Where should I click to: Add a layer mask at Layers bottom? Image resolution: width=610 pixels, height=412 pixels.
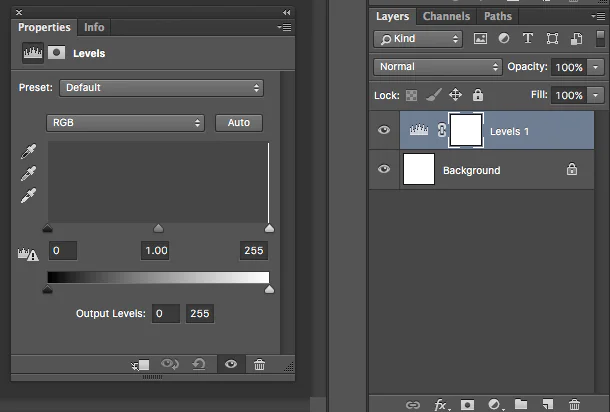point(467,405)
